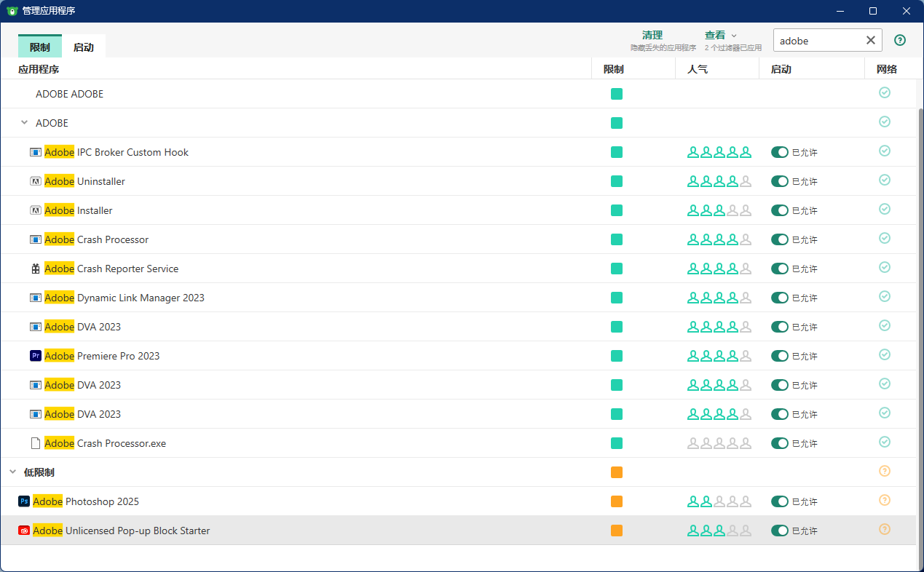
Task: Toggle startup switch for Adobe Premiere Pro 2023
Action: click(780, 356)
